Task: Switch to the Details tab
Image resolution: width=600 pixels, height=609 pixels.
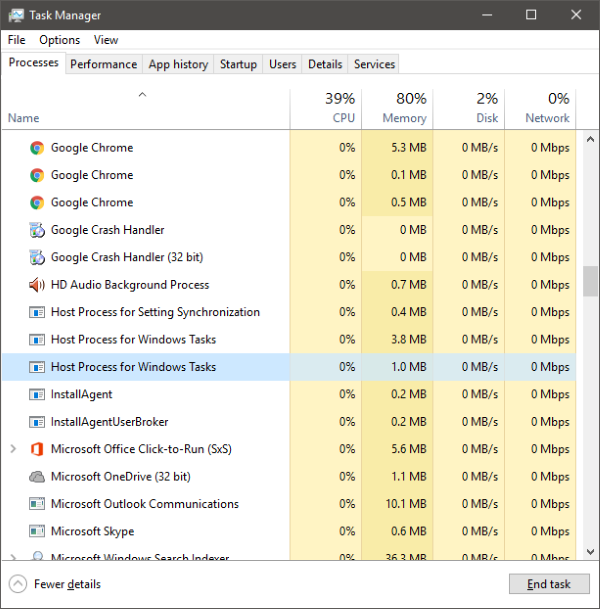Action: [325, 64]
